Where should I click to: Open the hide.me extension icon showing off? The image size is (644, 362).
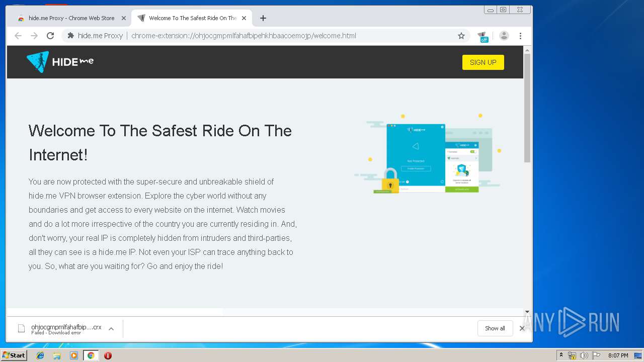[x=483, y=36]
